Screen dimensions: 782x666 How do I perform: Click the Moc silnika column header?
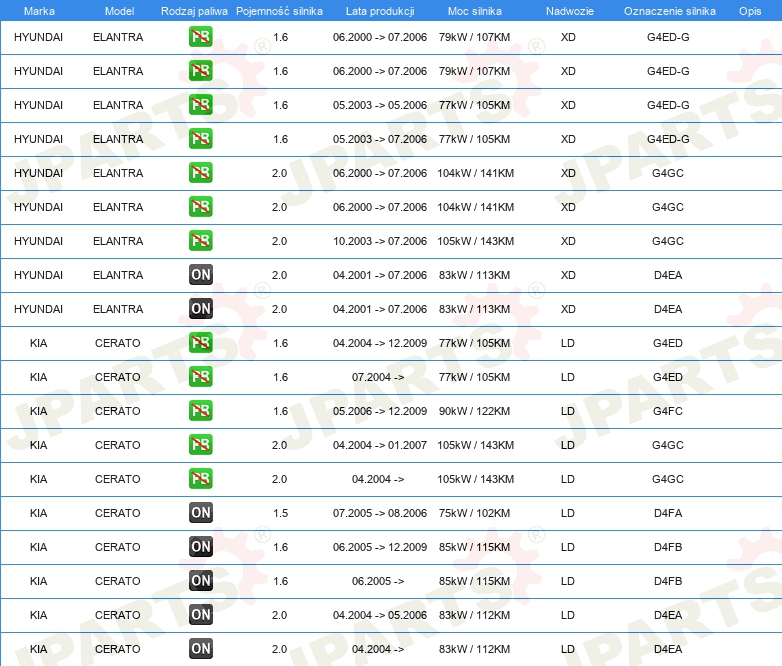[474, 11]
